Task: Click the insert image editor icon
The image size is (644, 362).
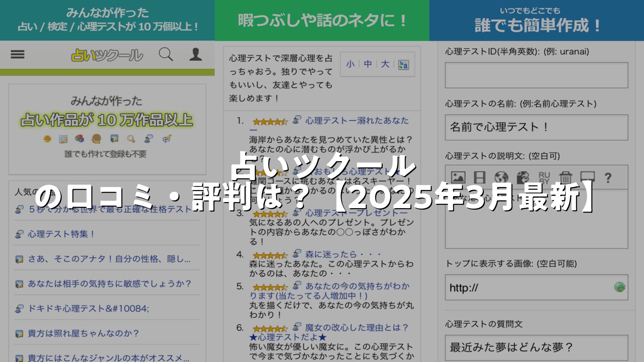Action: pyautogui.click(x=458, y=177)
